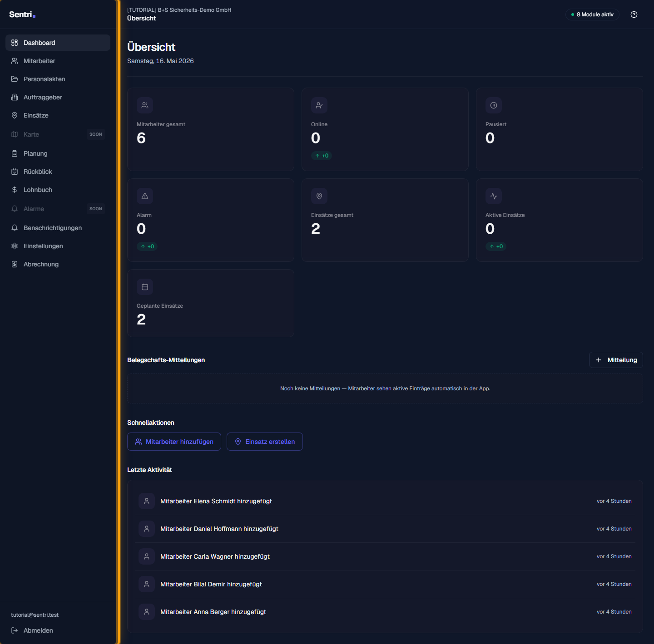This screenshot has width=654, height=644.
Task: Click the user icon beside Daniel Hoffmann
Action: tap(147, 529)
